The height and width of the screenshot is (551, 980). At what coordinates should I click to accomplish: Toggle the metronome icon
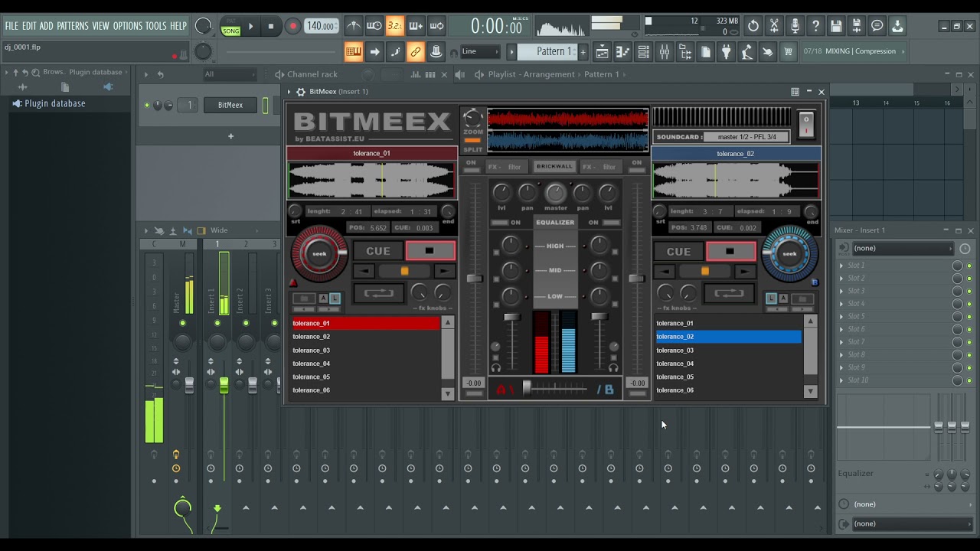(353, 26)
